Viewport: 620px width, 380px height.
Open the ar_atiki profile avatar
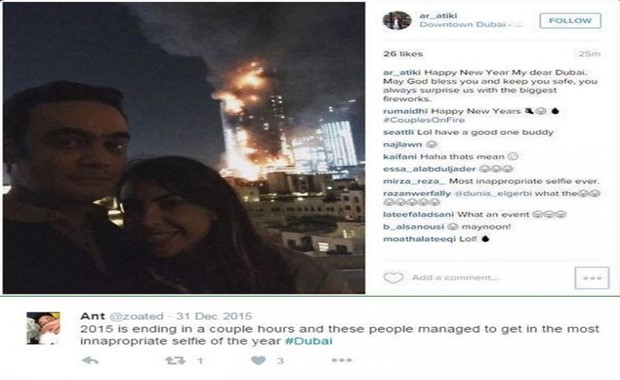tap(397, 20)
